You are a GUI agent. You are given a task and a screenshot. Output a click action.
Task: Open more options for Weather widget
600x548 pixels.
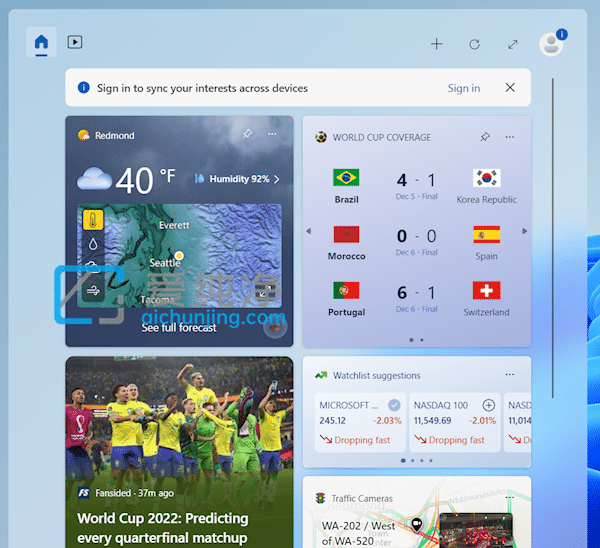[273, 135]
